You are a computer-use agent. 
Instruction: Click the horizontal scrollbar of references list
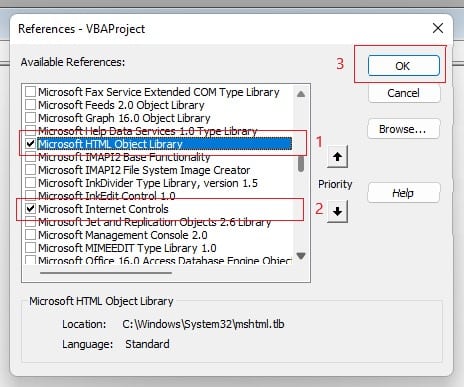pos(106,273)
